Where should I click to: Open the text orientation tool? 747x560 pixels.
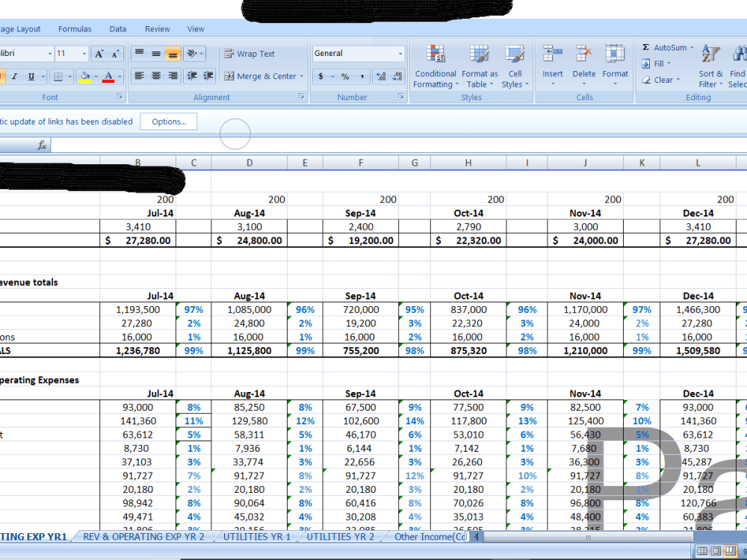[194, 53]
